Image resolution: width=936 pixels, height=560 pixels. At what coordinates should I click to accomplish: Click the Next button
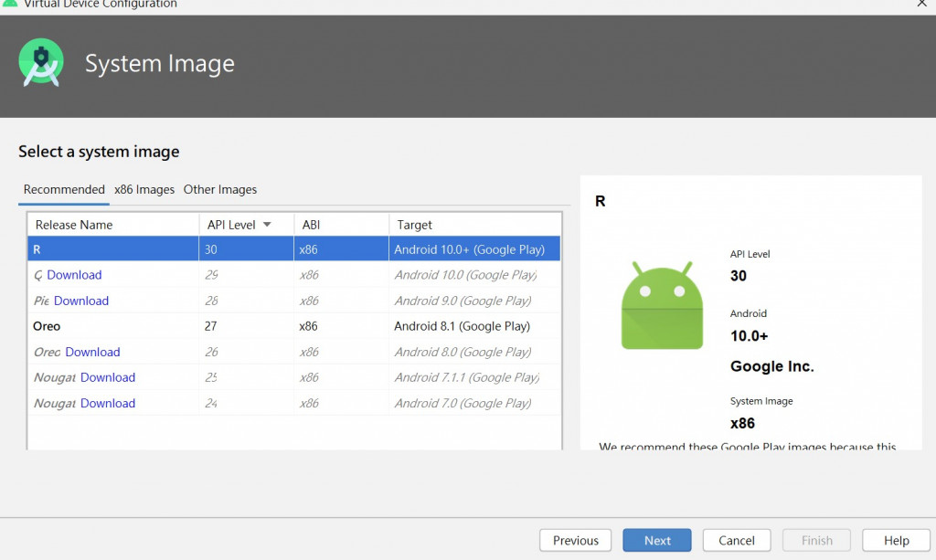coord(657,540)
